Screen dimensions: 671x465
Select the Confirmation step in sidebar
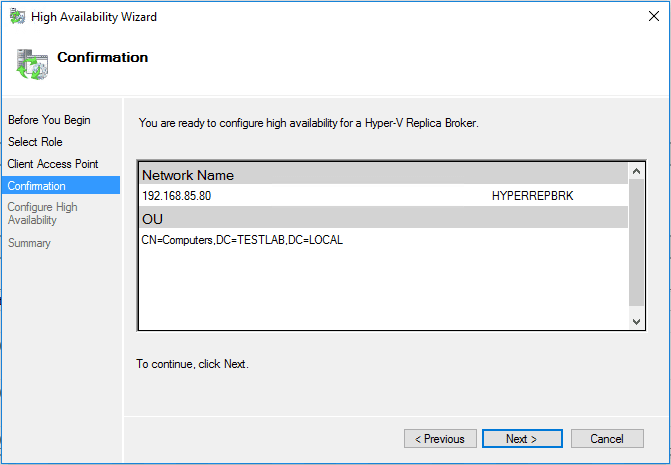click(37, 186)
